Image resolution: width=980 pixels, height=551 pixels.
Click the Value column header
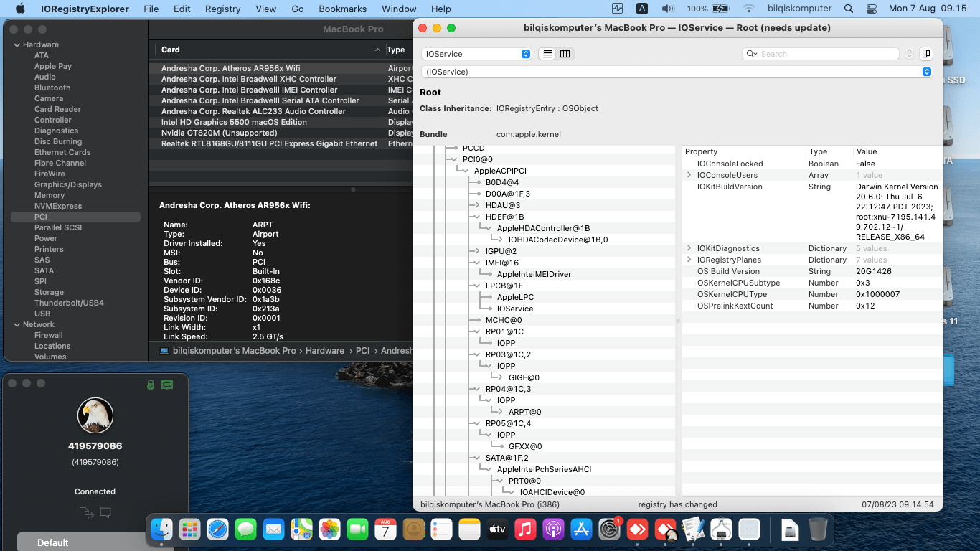click(x=897, y=151)
